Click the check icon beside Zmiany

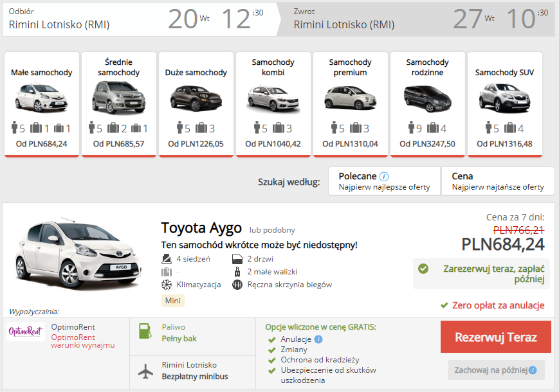272,350
